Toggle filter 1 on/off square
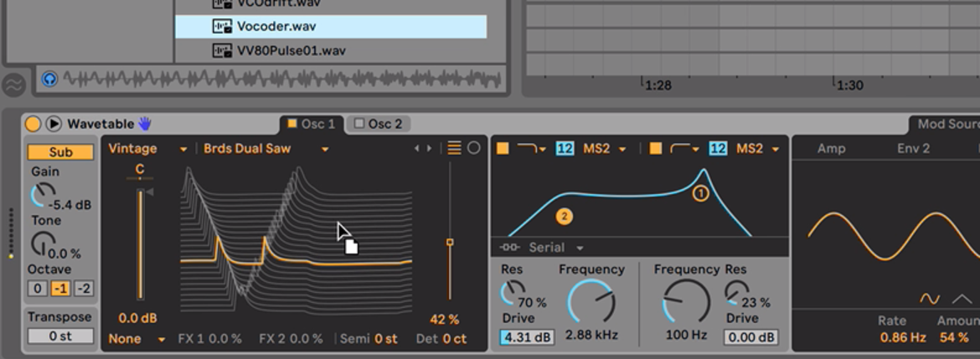Screen dimensions: 980x359 [x=503, y=149]
